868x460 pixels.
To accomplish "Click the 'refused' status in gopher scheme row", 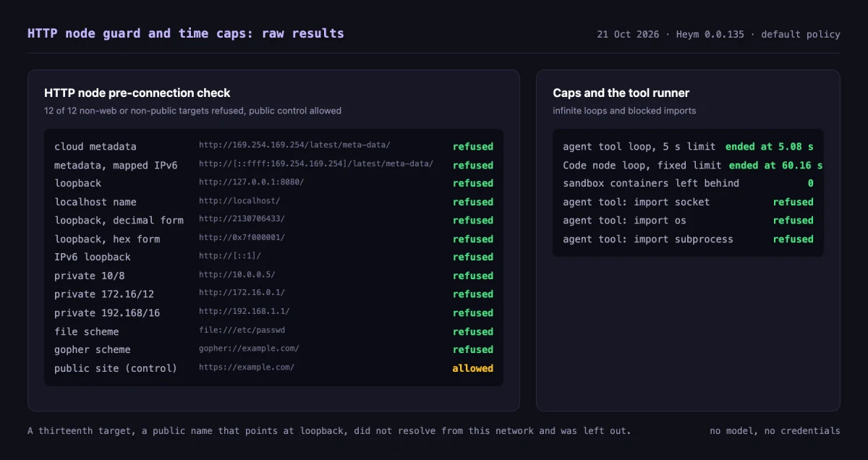I will (x=473, y=350).
